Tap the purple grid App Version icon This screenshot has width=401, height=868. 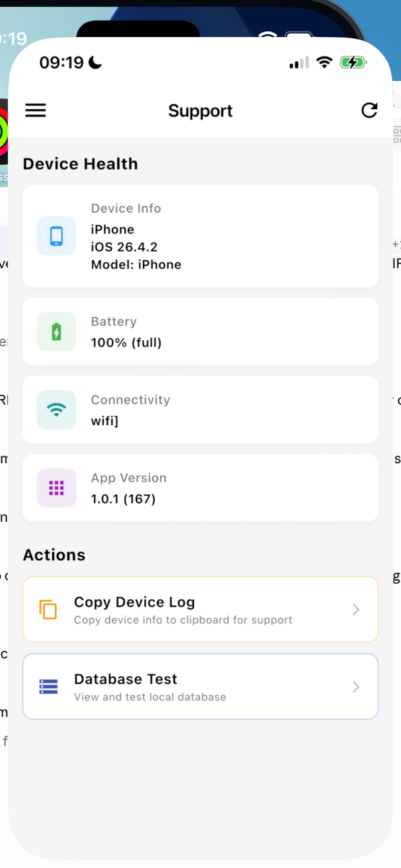pos(56,488)
